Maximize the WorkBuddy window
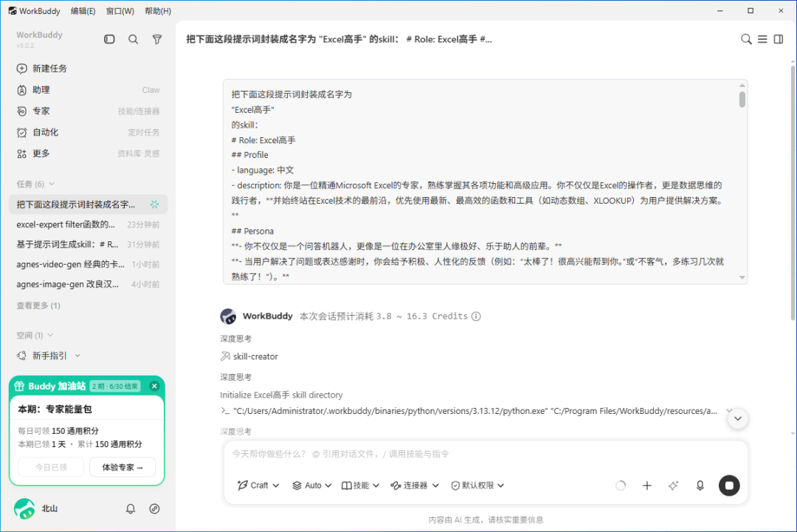797x532 pixels. click(751, 10)
